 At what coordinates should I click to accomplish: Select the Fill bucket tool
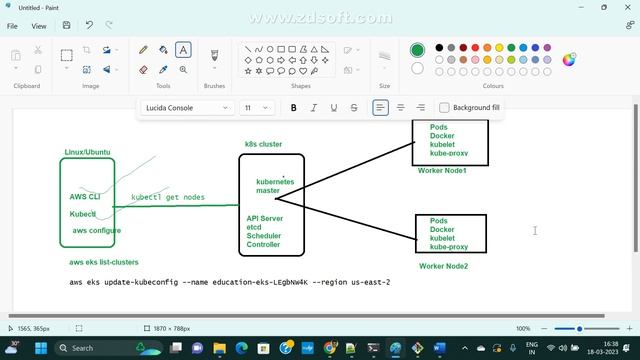(163, 50)
